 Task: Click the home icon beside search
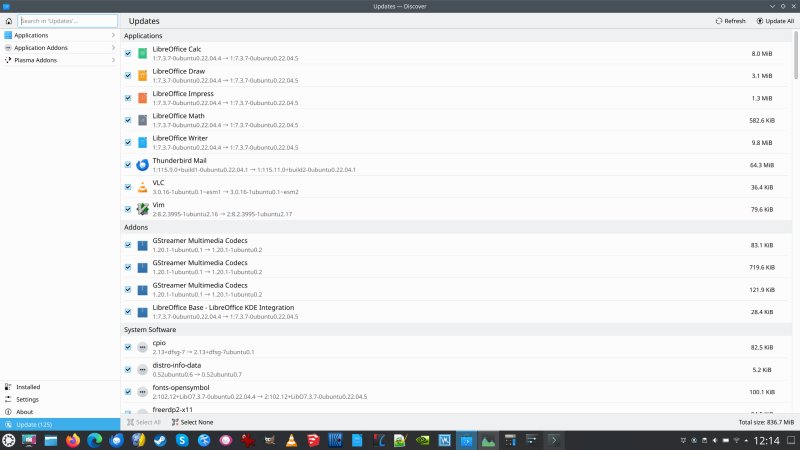tap(9, 21)
